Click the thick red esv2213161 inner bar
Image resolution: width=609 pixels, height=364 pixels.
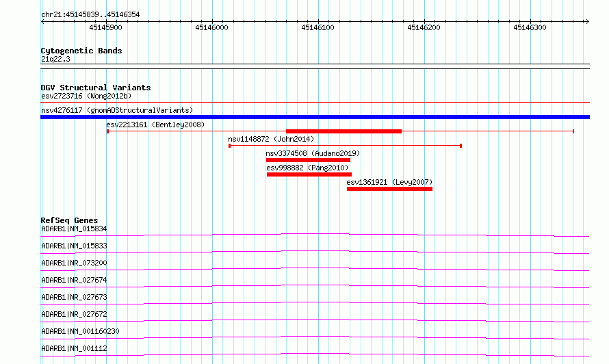coord(344,131)
